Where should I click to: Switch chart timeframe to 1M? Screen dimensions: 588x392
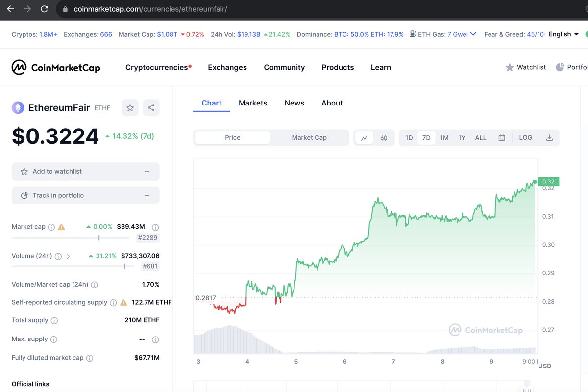[444, 138]
